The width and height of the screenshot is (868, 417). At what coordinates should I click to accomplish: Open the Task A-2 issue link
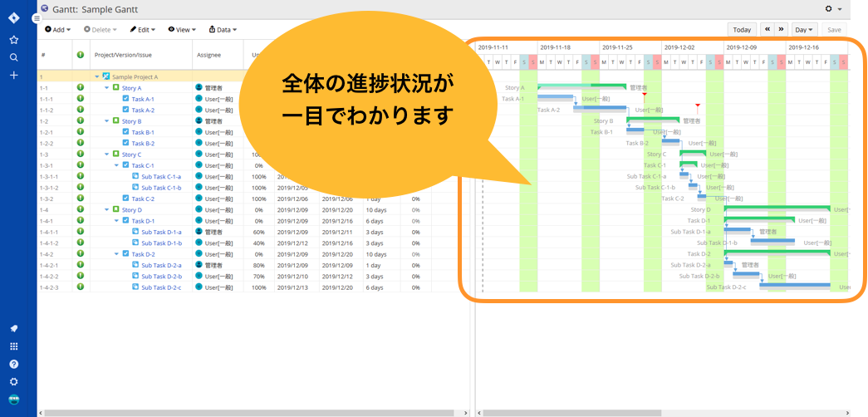click(143, 110)
